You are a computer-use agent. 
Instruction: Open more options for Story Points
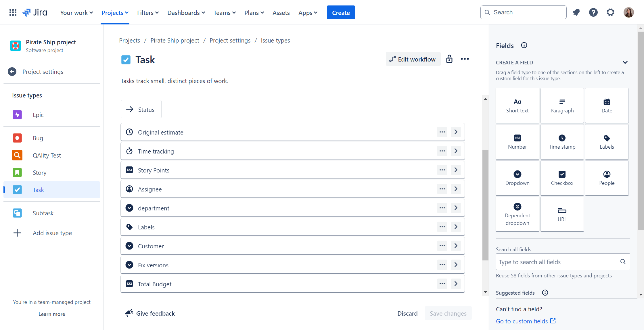click(442, 170)
